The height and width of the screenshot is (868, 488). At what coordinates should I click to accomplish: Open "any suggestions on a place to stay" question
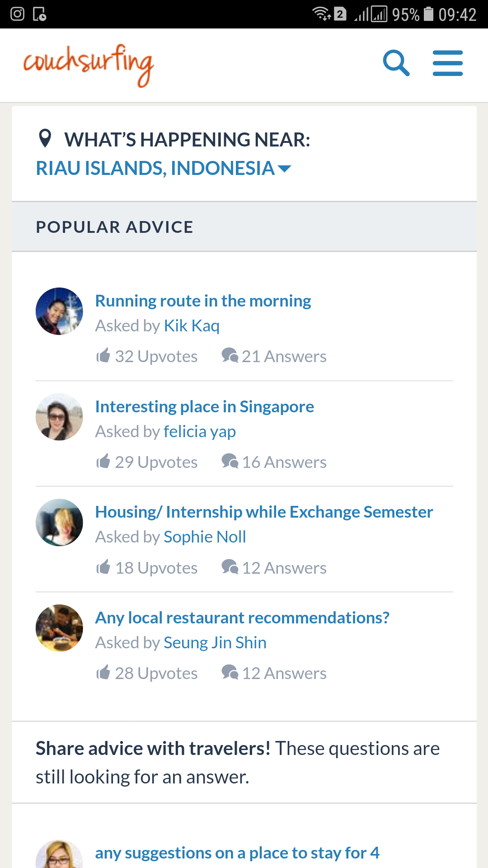(237, 853)
